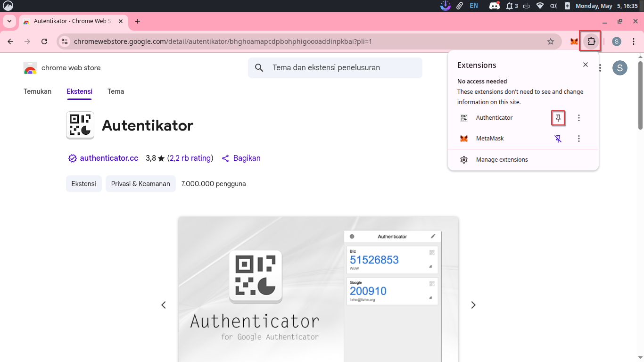
Task: Open Chrome's three-dot main menu
Action: (634, 41)
